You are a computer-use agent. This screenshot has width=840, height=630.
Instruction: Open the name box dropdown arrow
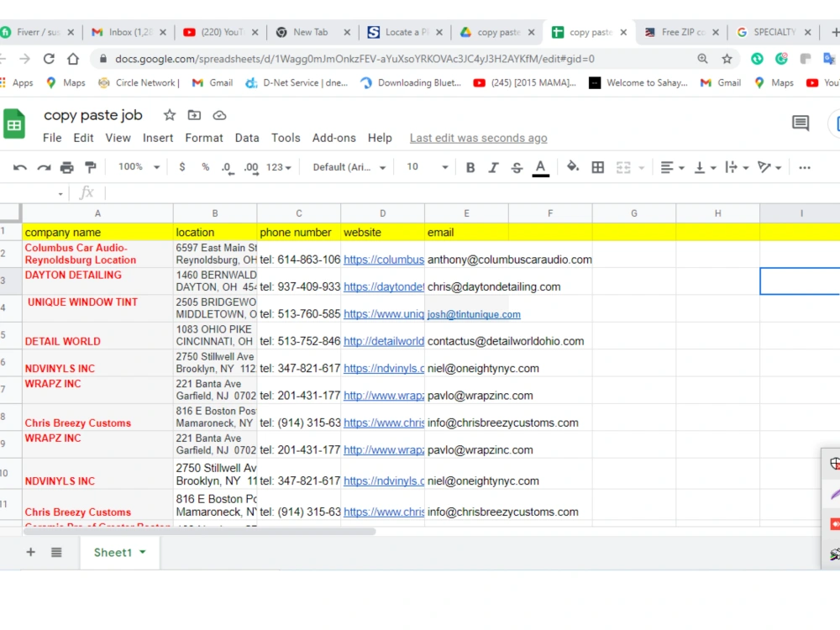60,194
